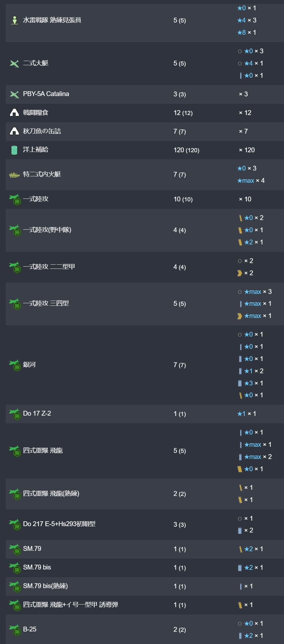
Task: Select the 四式重爆 飛龍+イ号一型甲 誘導弾 row
Action: click(145, 605)
